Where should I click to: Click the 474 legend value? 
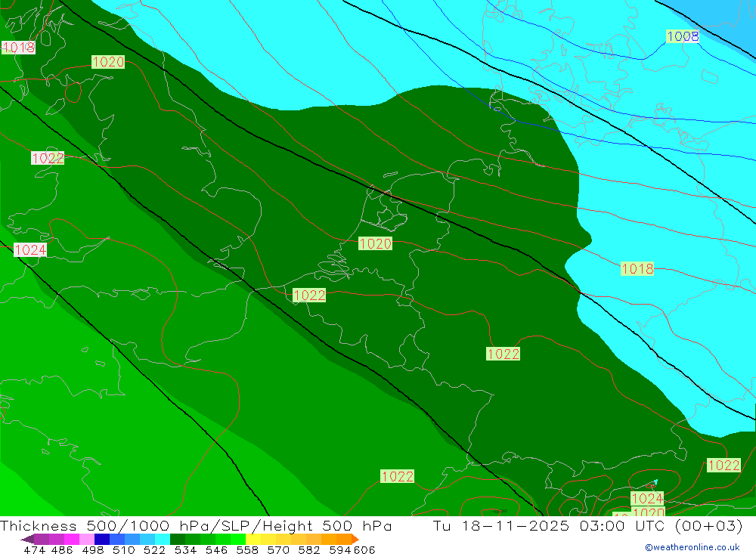[x=35, y=550]
